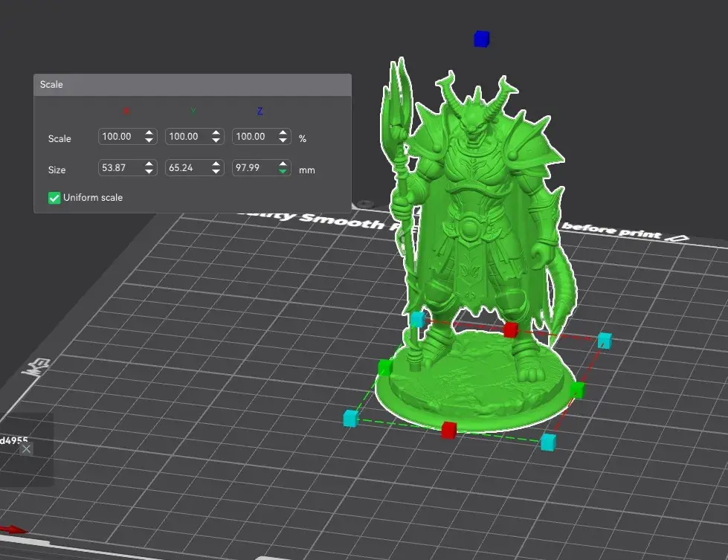Select cyan corner handle near the staff bottom
This screenshot has width=728, height=560.
click(418, 319)
